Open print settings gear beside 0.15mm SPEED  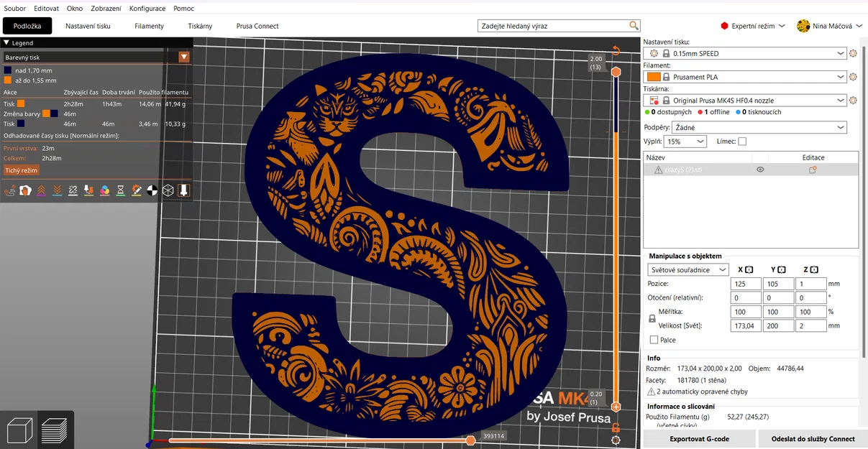[x=854, y=53]
